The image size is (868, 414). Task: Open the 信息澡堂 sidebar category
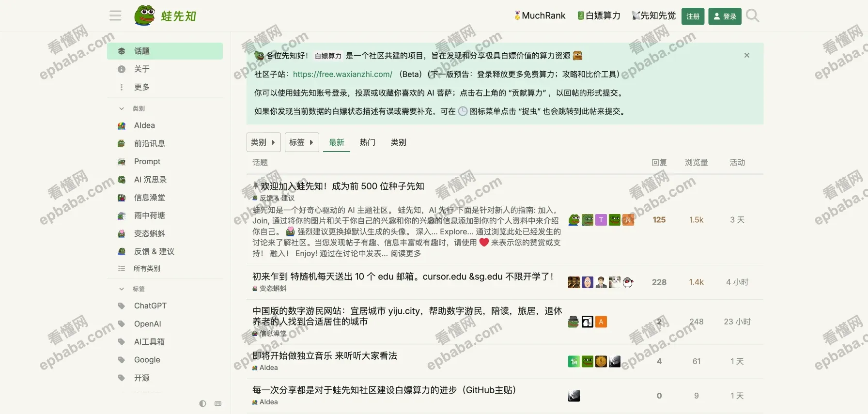[165, 197]
